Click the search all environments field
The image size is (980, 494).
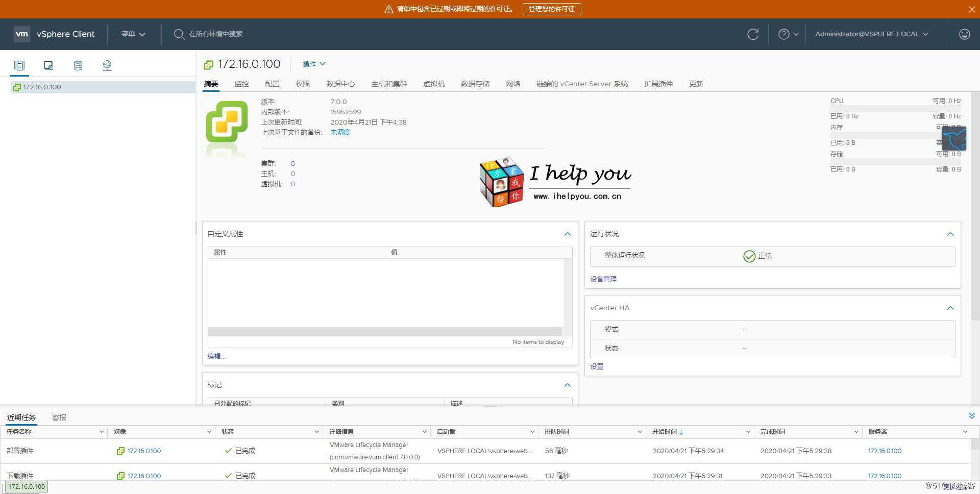pos(215,34)
